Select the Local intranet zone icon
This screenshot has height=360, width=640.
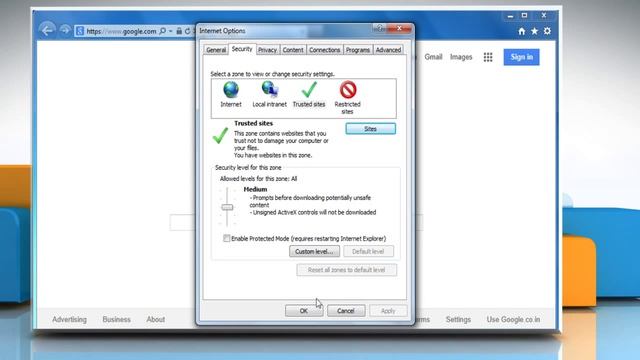click(x=269, y=89)
